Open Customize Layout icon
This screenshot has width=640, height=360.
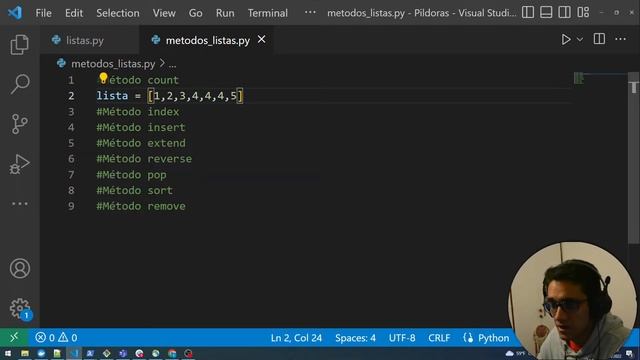583,12
